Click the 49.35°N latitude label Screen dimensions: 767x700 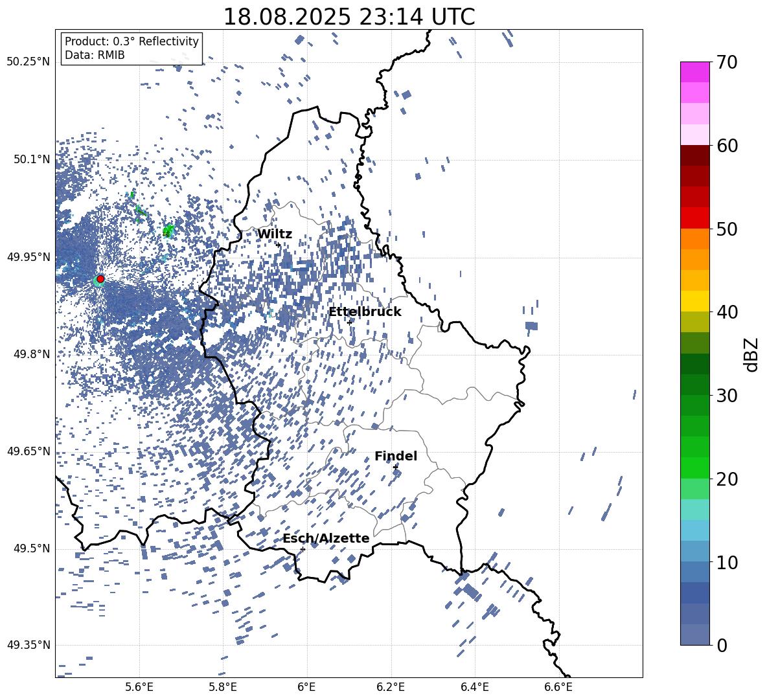(x=29, y=645)
